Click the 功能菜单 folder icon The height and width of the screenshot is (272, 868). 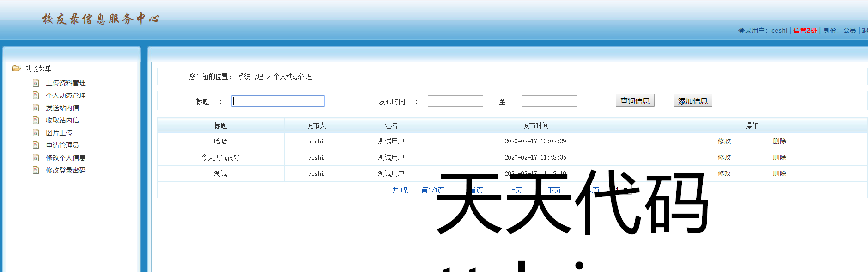coord(17,68)
